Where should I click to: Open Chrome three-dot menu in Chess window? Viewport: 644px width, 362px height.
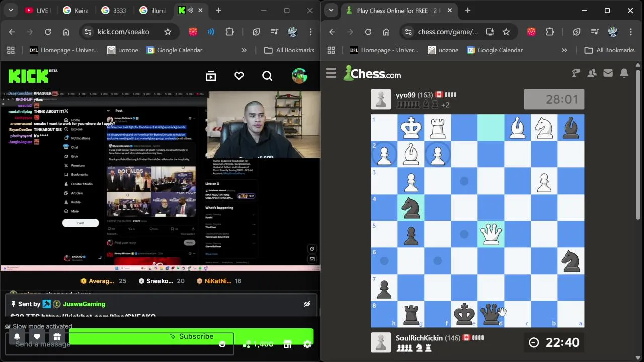[x=630, y=32]
